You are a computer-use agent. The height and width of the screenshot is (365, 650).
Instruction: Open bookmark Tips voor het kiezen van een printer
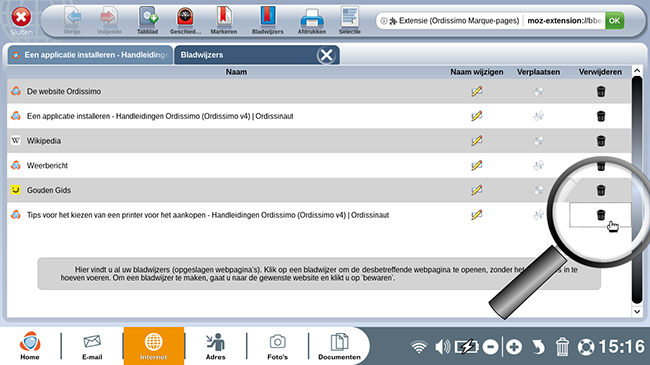pos(208,215)
